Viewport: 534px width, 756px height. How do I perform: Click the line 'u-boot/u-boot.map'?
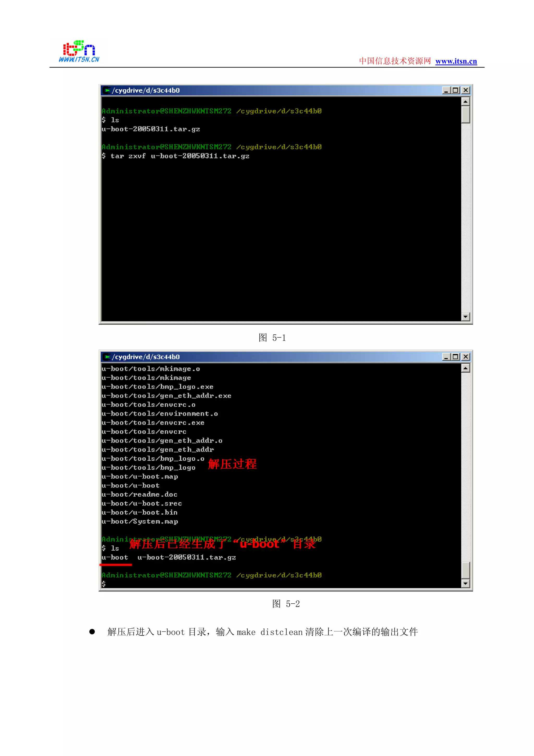coord(140,477)
